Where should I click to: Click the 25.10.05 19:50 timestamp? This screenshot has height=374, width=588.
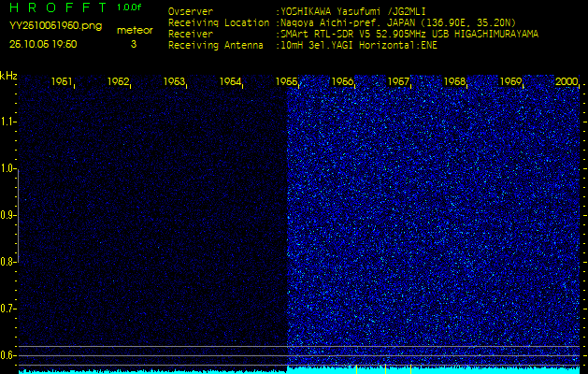coord(43,44)
